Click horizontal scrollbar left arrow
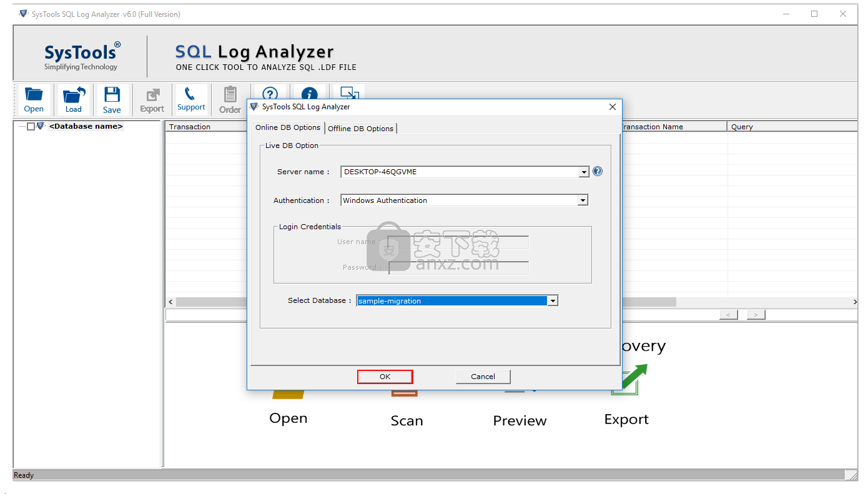 pos(170,302)
